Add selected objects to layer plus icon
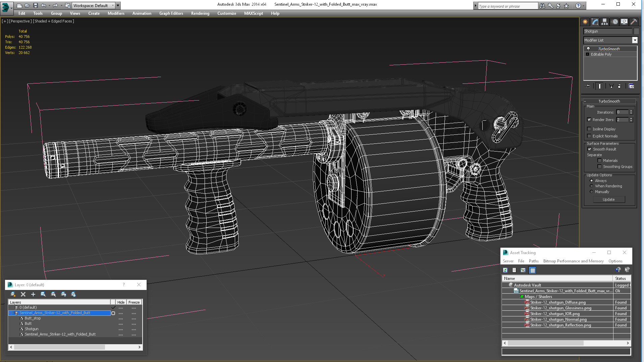The width and height of the screenshot is (644, 362). [x=33, y=294]
